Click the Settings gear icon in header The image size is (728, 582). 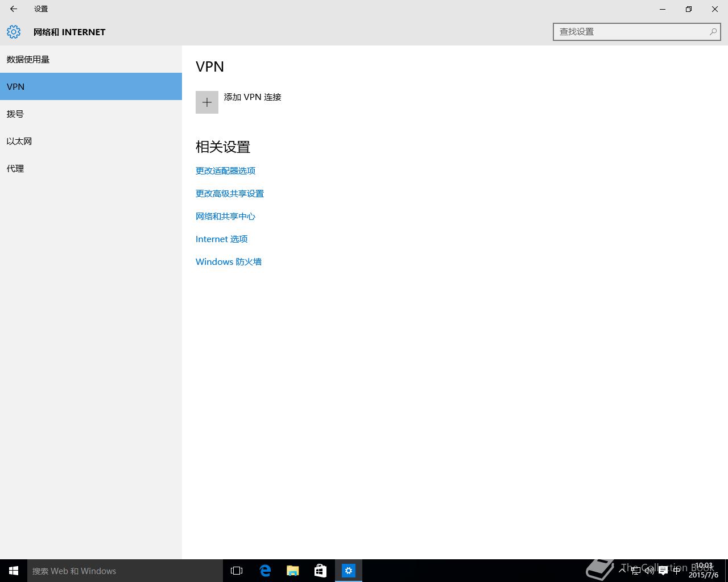click(14, 32)
